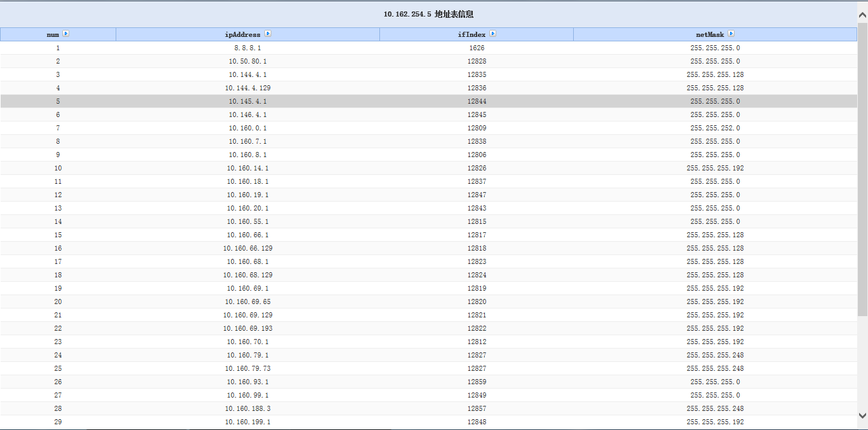
Task: Click the 10.162.254.5 地址表信息 title
Action: click(429, 14)
